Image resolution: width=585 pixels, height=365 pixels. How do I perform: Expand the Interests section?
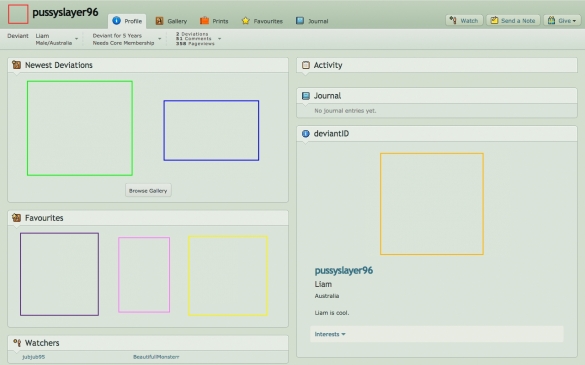coord(330,334)
